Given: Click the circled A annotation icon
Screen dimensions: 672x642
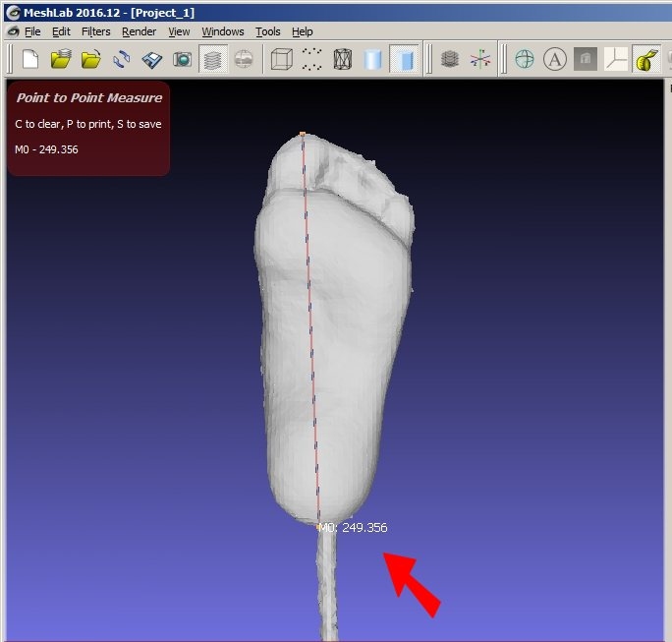Looking at the screenshot, I should [555, 59].
